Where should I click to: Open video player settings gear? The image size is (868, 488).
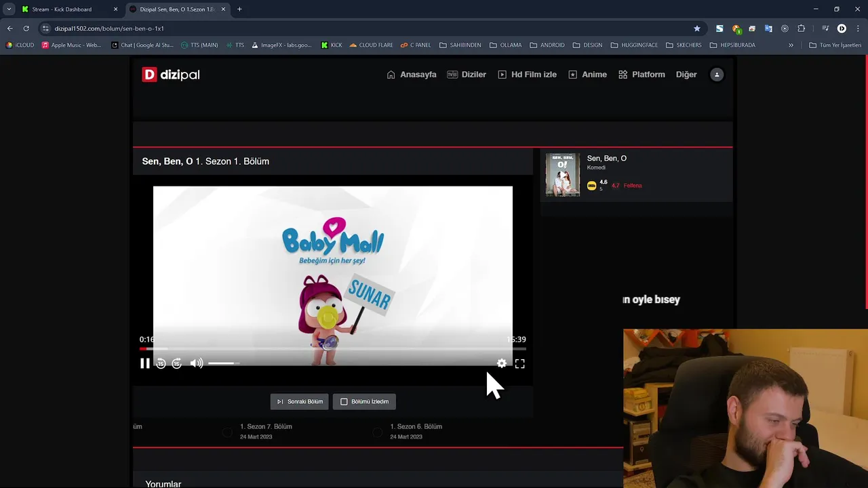coord(501,364)
